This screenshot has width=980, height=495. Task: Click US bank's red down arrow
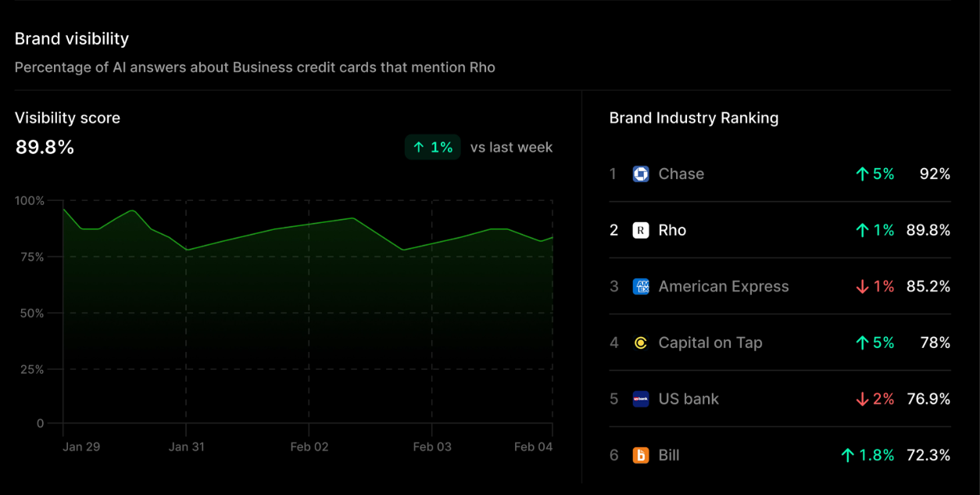pos(862,400)
